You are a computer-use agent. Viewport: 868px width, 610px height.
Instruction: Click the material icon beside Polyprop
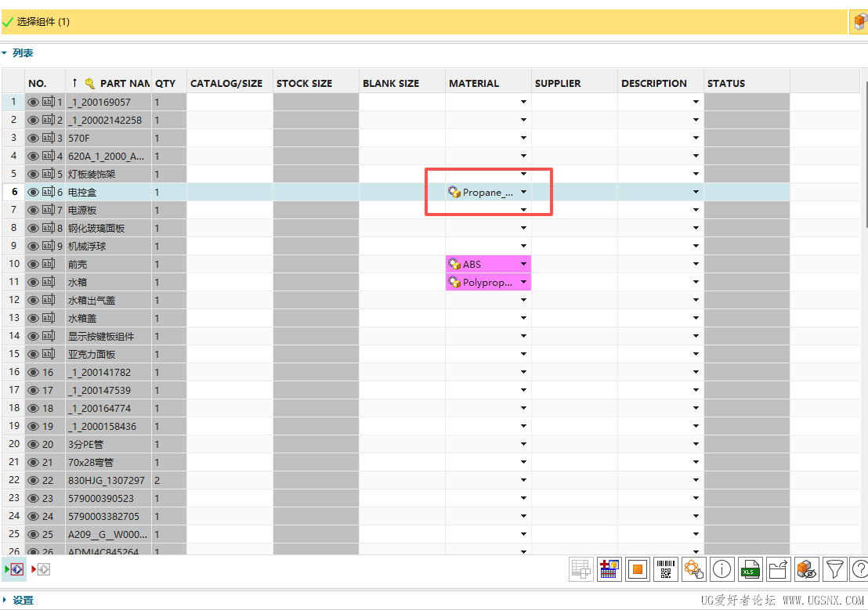[x=454, y=283]
